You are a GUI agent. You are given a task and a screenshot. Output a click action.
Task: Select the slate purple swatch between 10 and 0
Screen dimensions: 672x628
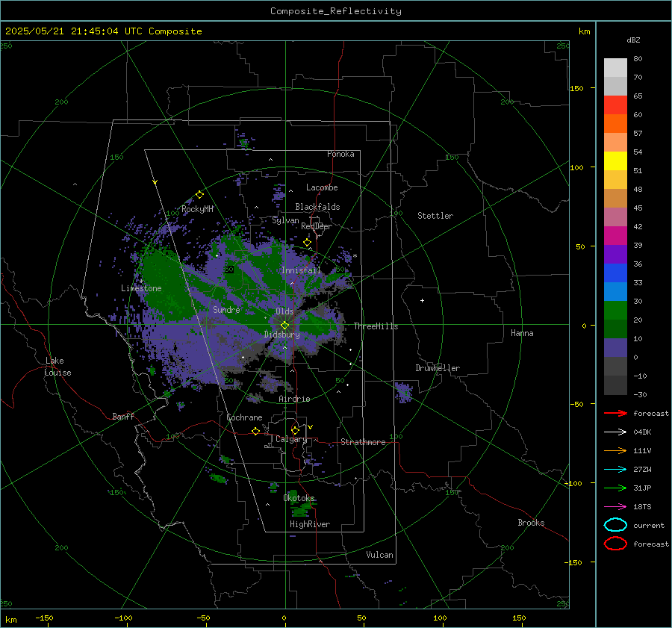click(x=615, y=348)
